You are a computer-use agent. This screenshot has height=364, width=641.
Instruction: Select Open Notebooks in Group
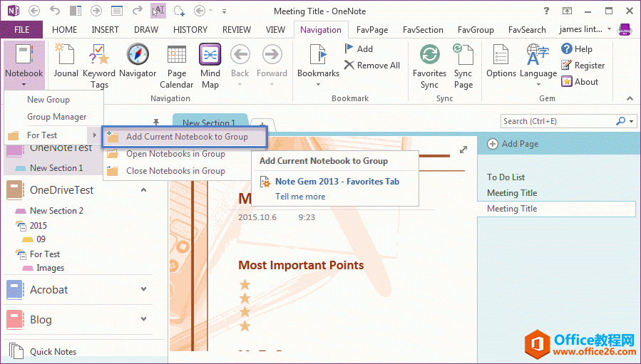click(x=175, y=154)
